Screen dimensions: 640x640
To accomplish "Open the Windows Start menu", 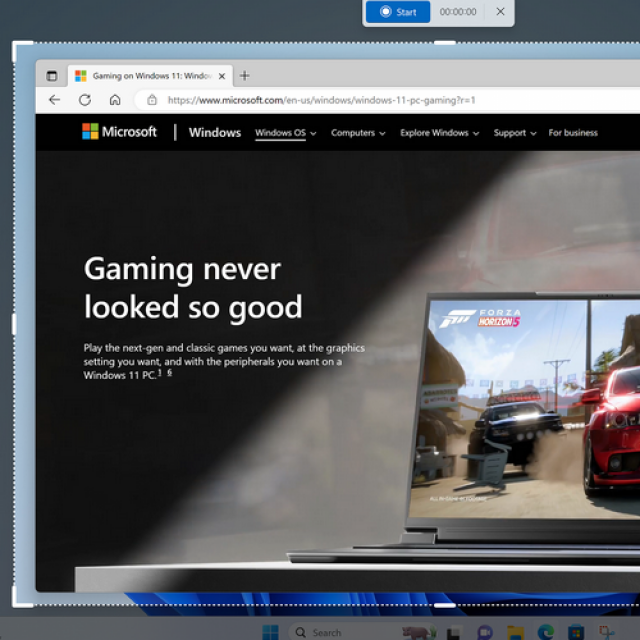I will (x=271, y=632).
